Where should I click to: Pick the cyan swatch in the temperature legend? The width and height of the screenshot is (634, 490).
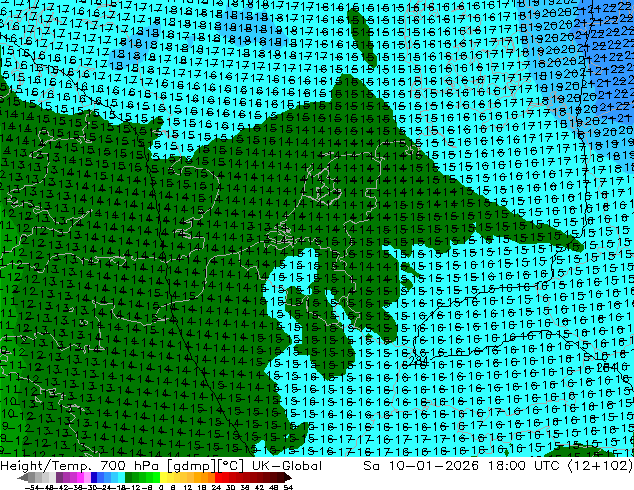(x=121, y=478)
